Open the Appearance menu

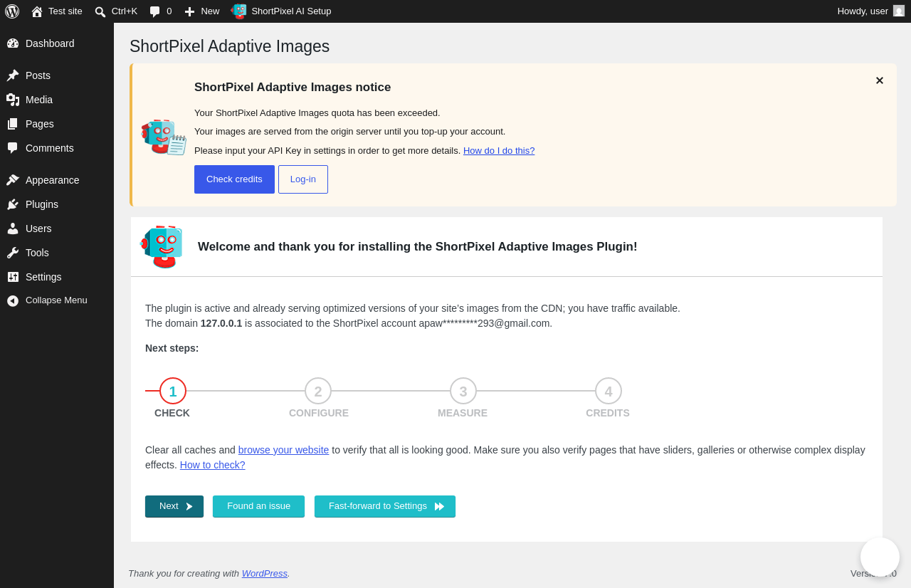pyautogui.click(x=57, y=180)
